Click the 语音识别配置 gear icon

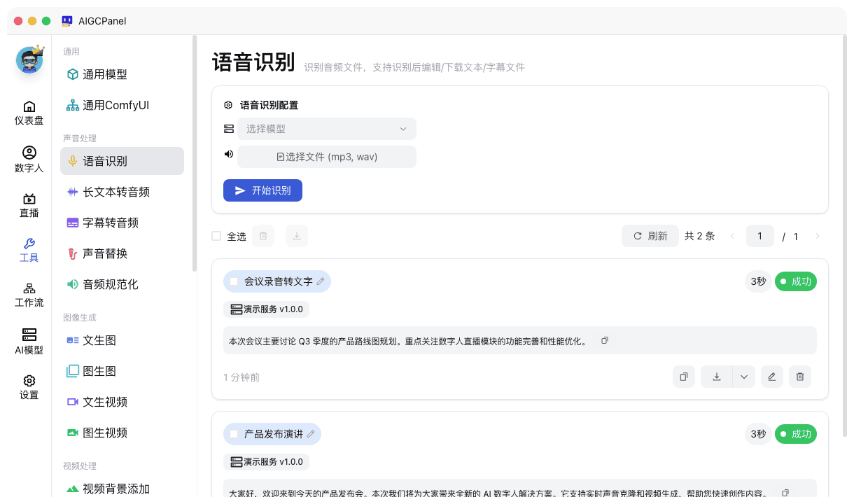point(228,105)
